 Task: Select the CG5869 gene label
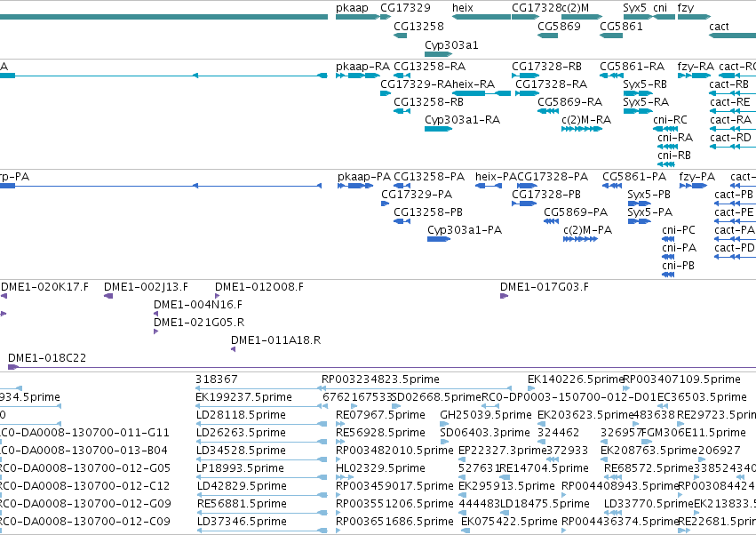(559, 27)
